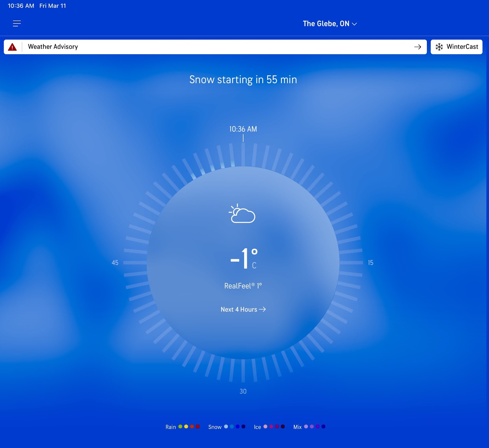
Task: Click the RealFeel 1° text
Action: [x=243, y=286]
